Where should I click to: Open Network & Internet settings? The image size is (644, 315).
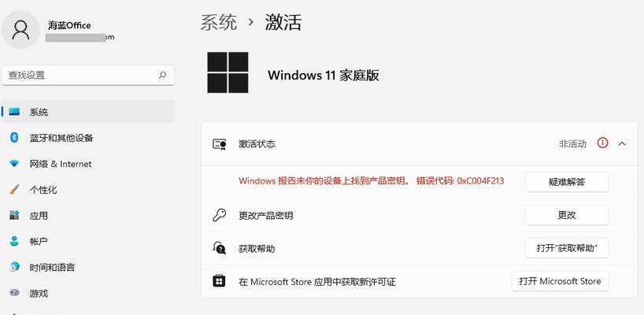pyautogui.click(x=88, y=164)
